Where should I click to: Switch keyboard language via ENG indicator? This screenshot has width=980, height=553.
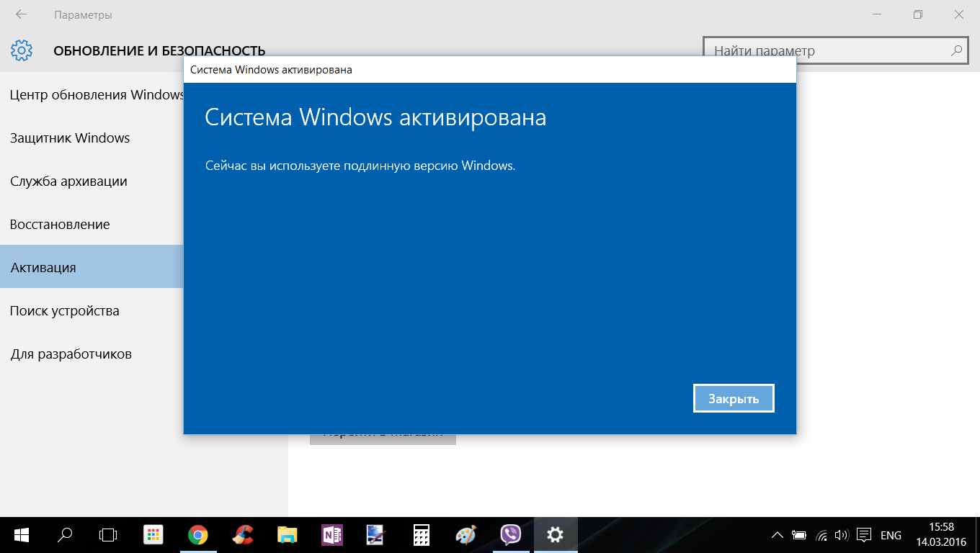pos(890,535)
